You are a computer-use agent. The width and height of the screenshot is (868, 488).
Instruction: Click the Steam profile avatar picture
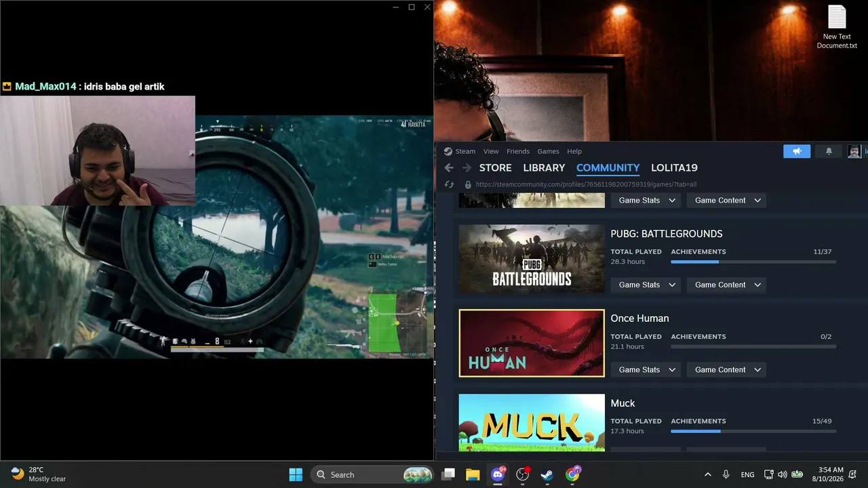[x=854, y=151]
